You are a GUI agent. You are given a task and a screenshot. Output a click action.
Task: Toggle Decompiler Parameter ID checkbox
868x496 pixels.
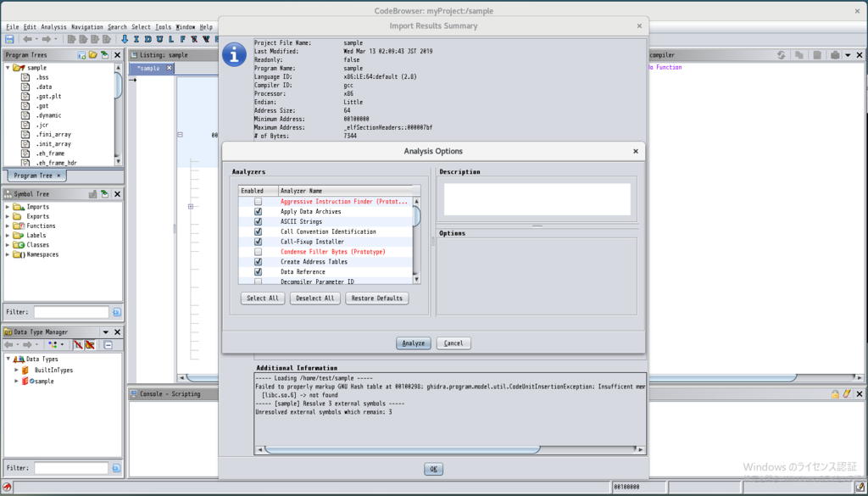(258, 281)
